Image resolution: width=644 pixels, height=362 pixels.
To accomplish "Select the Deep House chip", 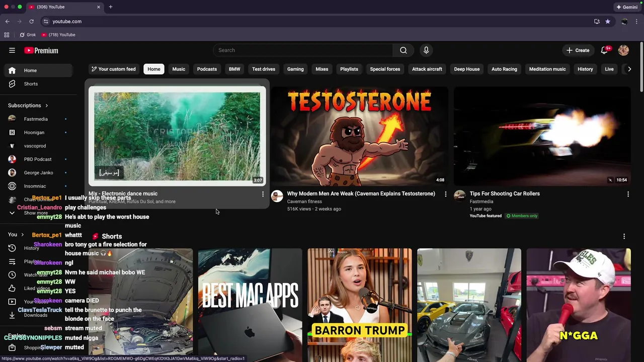I will [467, 69].
